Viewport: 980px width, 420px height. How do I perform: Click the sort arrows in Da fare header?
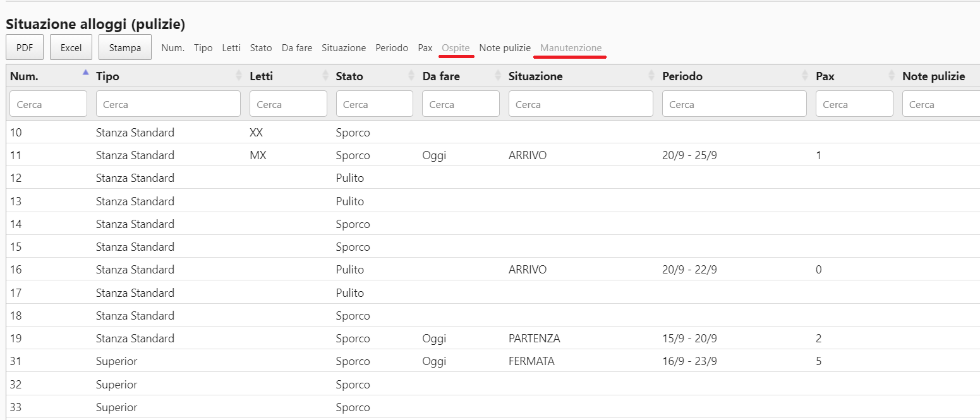497,76
